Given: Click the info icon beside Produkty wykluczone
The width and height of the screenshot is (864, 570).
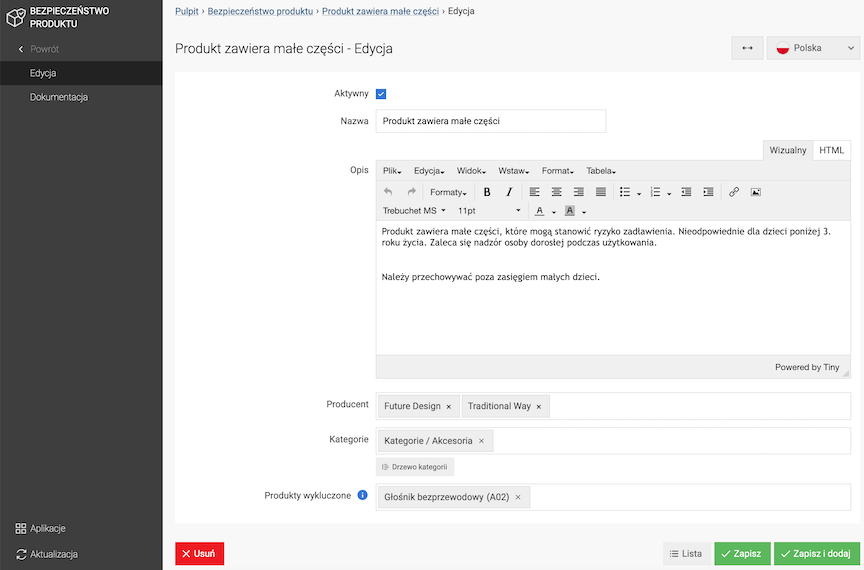Looking at the screenshot, I should (363, 496).
